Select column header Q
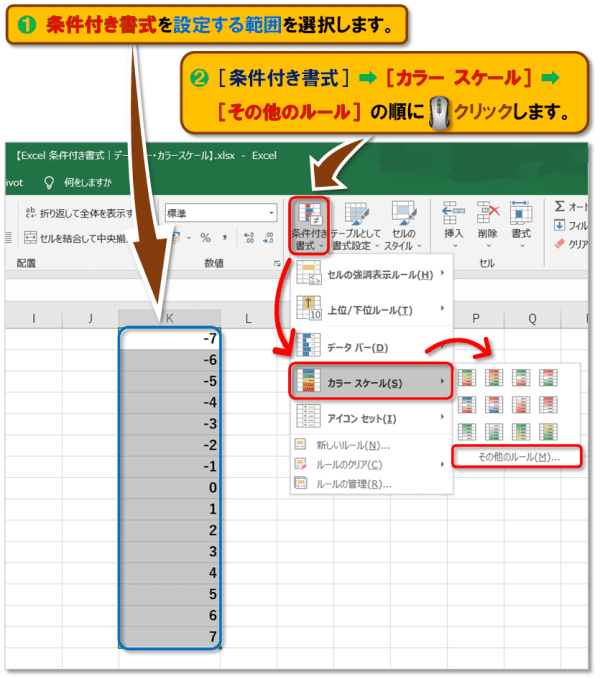Image resolution: width=600 pixels, height=679 pixels. pos(532,319)
